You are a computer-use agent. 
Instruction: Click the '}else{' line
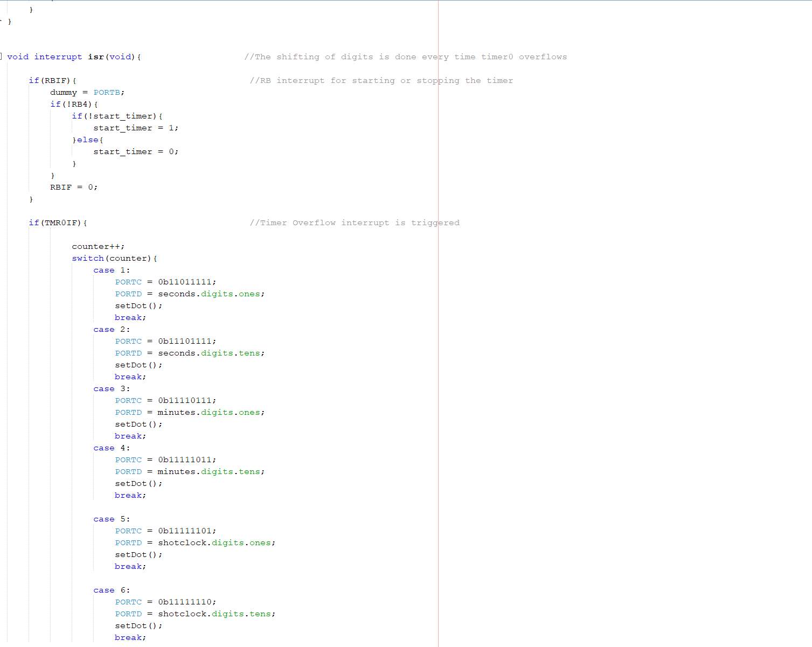(x=87, y=140)
